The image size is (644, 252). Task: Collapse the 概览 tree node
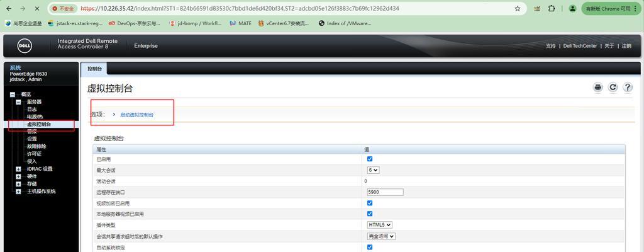click(13, 94)
